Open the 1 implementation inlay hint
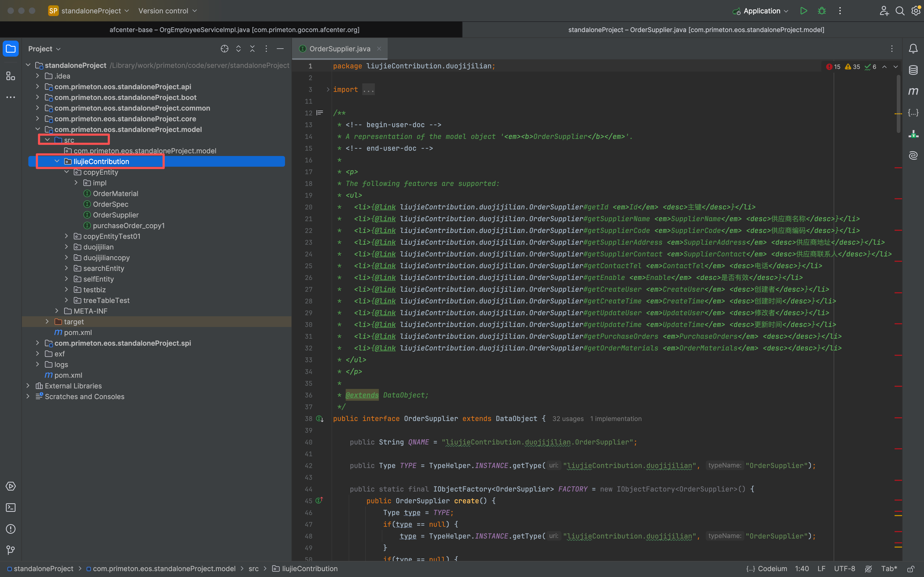Image resolution: width=924 pixels, height=577 pixels. click(616, 419)
